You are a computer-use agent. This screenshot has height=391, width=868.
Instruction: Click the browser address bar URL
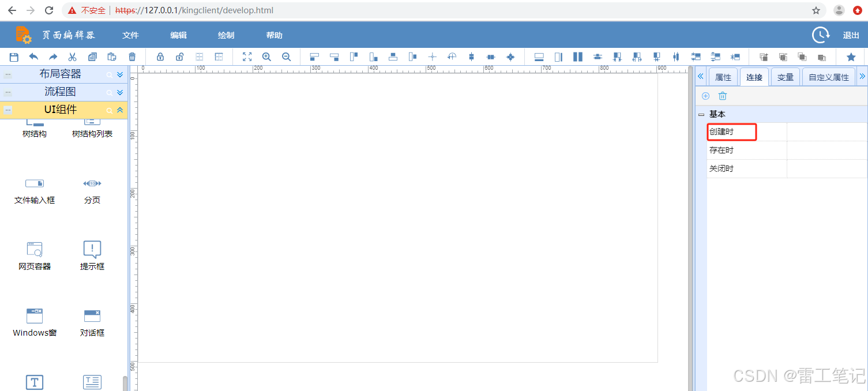point(194,10)
